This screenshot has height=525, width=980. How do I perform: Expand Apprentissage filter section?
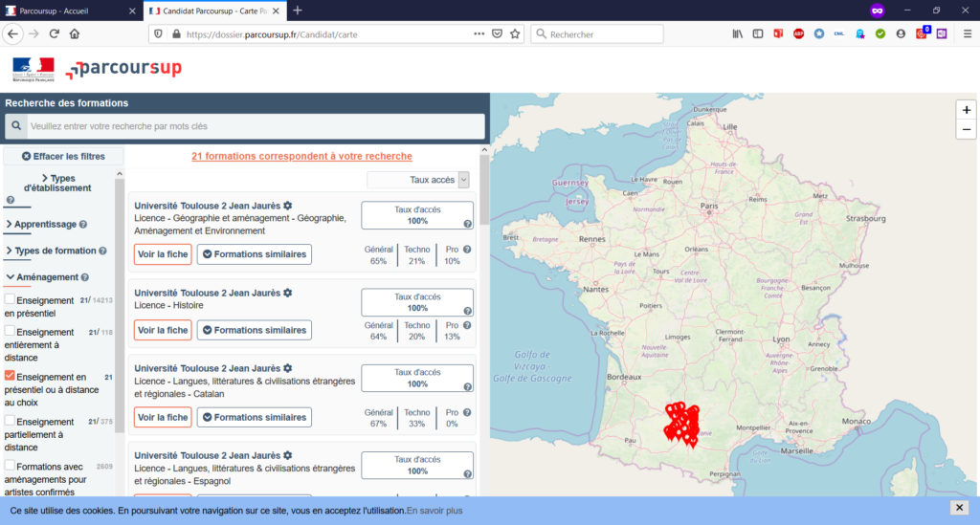pyautogui.click(x=40, y=224)
